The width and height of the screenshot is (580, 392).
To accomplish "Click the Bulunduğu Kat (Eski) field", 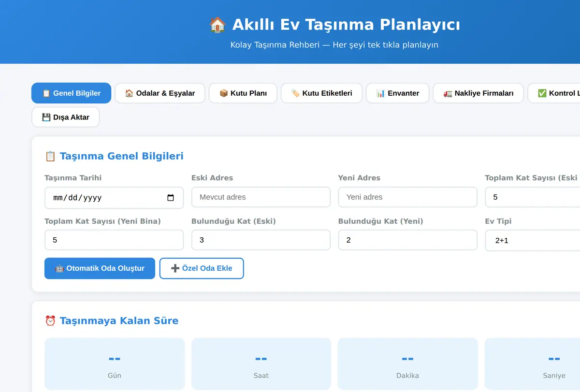I will (x=261, y=240).
